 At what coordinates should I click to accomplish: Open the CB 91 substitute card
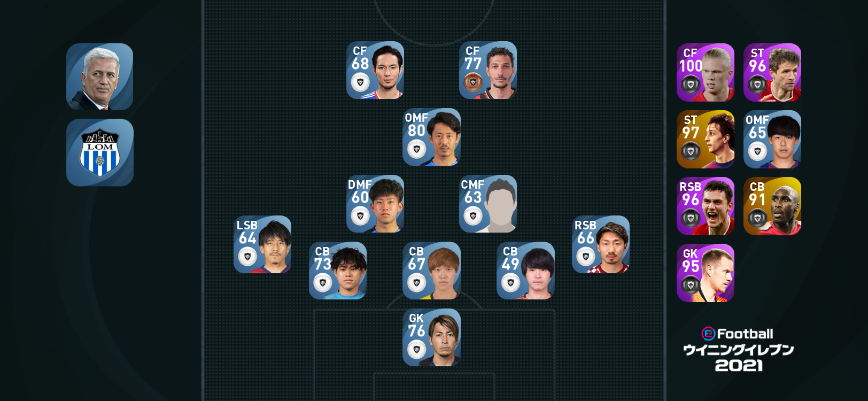(x=772, y=206)
